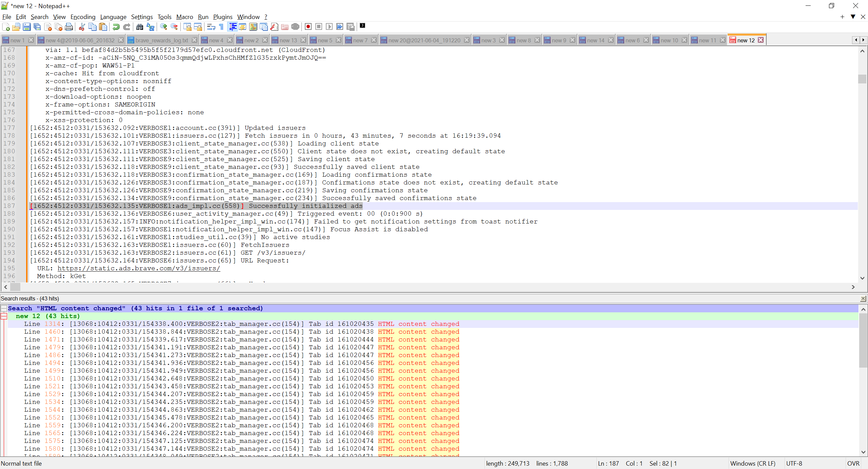868x469 pixels.
Task: Zoom out with the magnifier minus icon
Action: pos(174,27)
